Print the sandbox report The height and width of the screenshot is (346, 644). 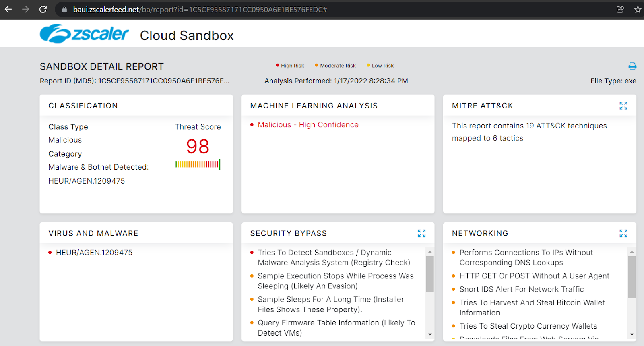pos(632,66)
